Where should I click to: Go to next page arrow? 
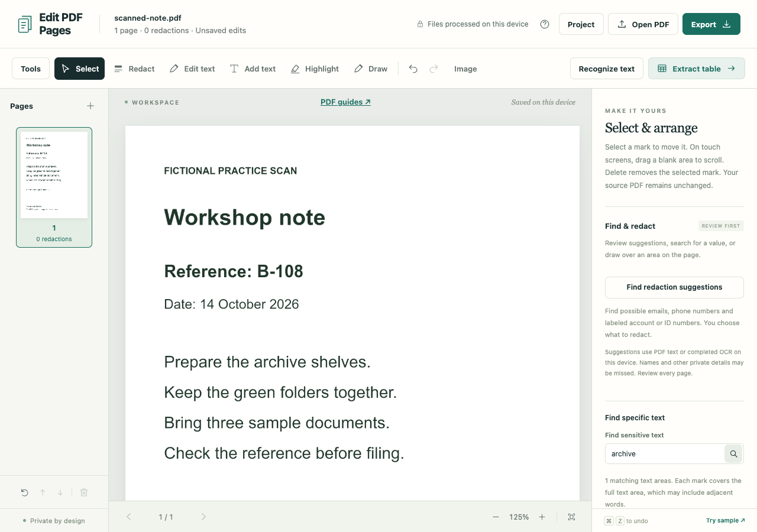(203, 517)
